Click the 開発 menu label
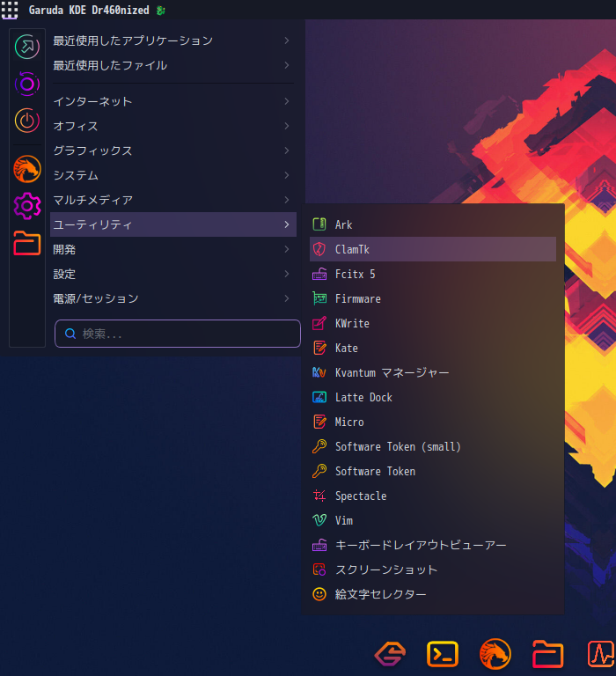 [64, 249]
